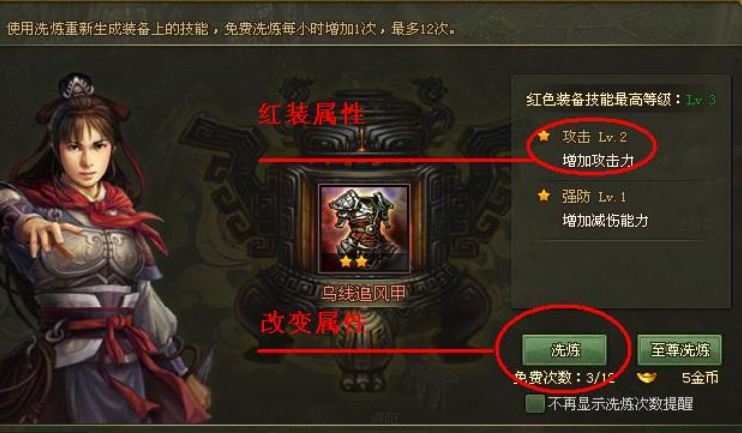The width and height of the screenshot is (742, 433).
Task: Click the gold ingot currency icon
Action: [x=647, y=378]
